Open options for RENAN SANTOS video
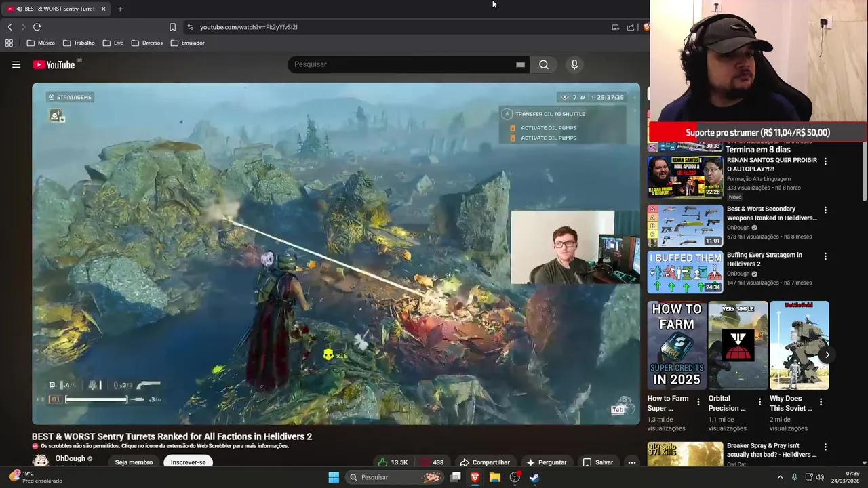The image size is (868, 488). (825, 161)
